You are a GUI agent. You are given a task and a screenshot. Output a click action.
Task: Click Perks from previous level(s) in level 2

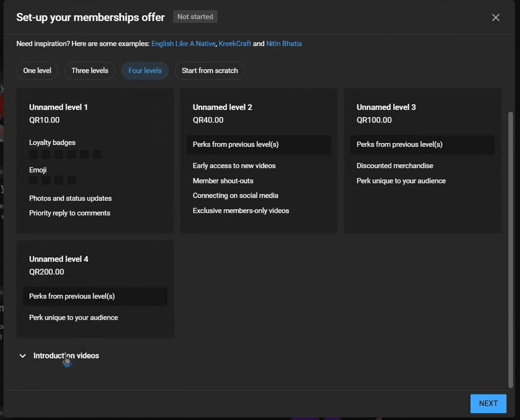coord(235,144)
